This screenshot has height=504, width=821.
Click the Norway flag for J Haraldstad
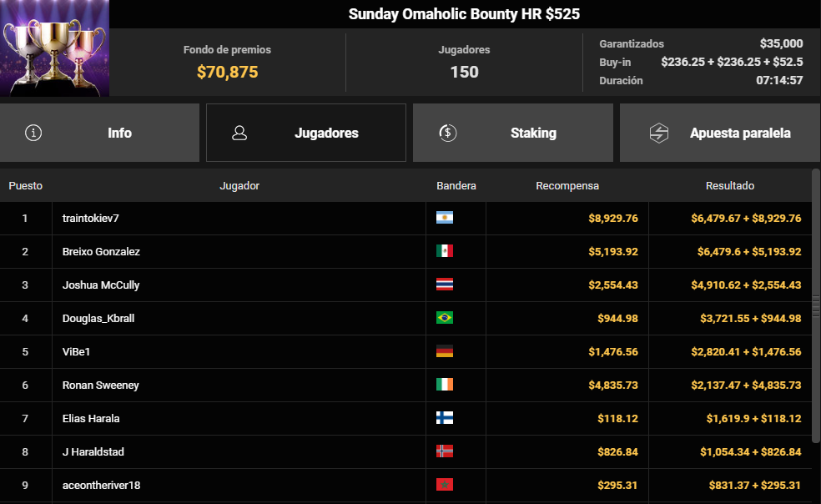coord(445,451)
